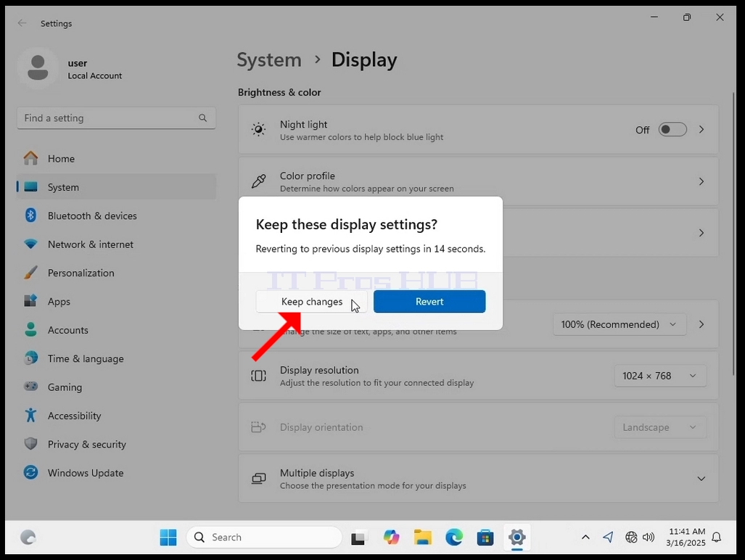Open the Display resolution dropdown

tap(660, 376)
